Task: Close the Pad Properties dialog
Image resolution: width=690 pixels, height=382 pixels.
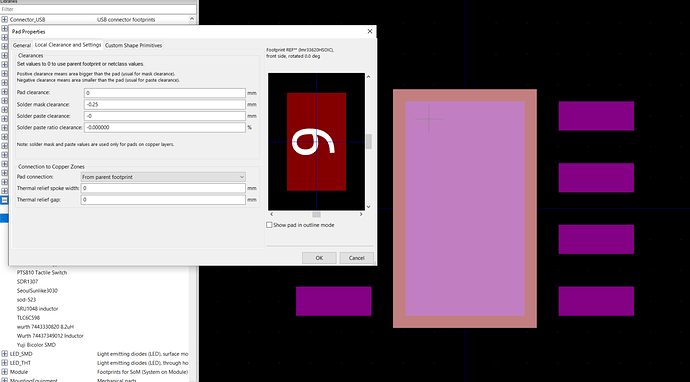Action: pyautogui.click(x=370, y=31)
